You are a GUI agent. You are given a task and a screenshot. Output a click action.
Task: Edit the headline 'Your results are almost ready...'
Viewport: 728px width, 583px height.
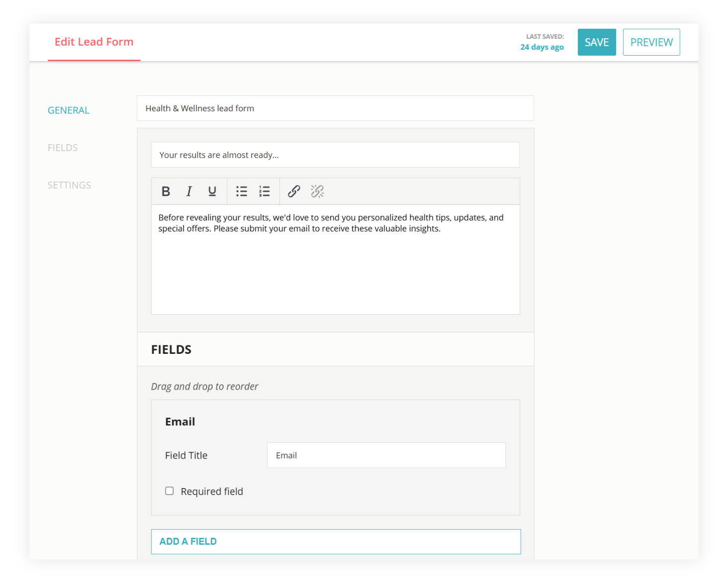click(335, 155)
